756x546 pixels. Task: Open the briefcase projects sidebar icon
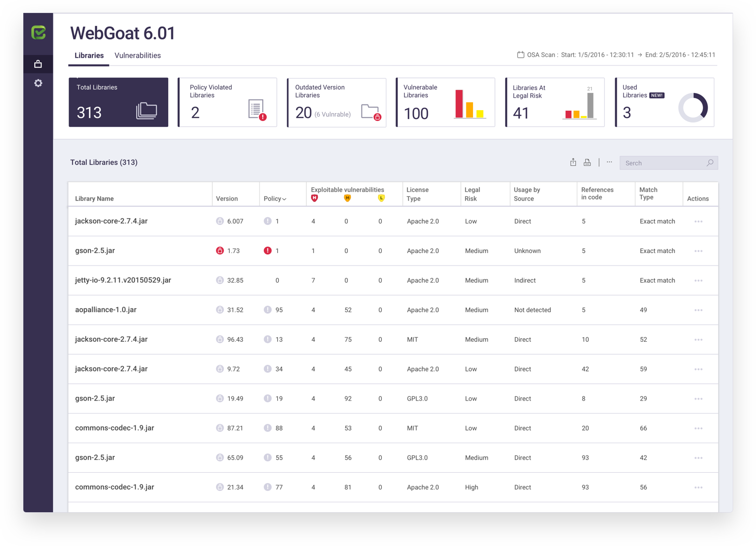click(x=38, y=64)
